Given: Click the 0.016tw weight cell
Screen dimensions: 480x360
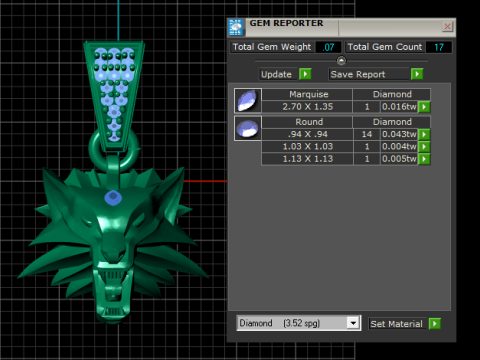Looking at the screenshot, I should point(399,107).
